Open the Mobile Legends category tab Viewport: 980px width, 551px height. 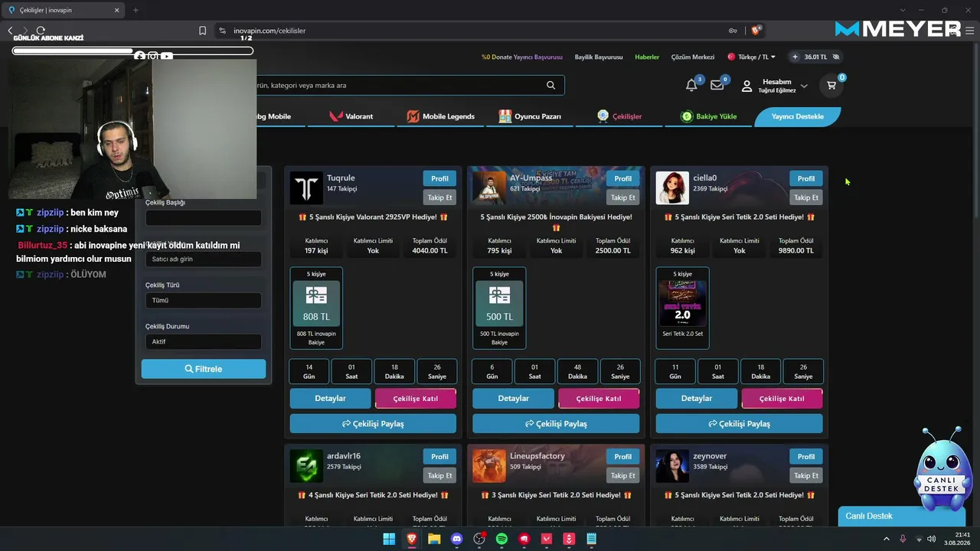click(441, 116)
